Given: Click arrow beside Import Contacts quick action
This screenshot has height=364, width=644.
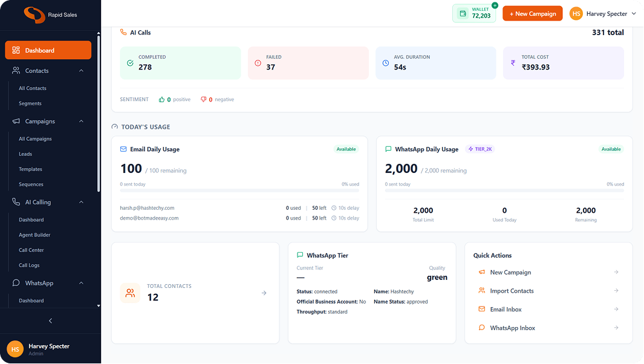Looking at the screenshot, I should click(x=616, y=290).
